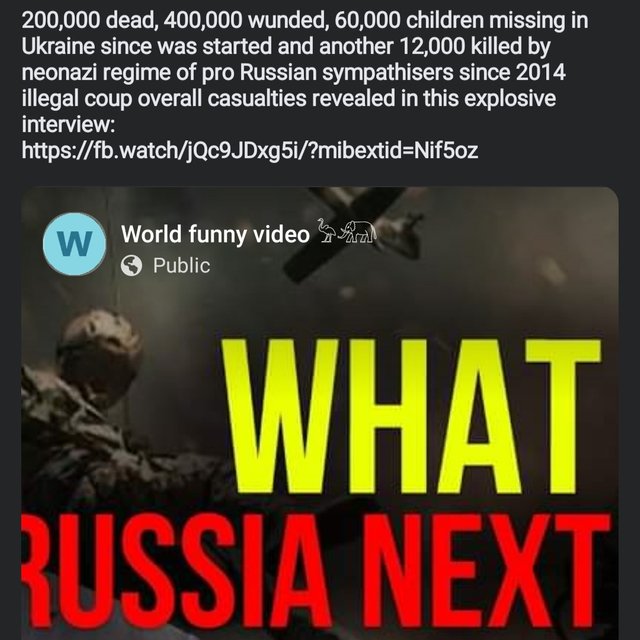Click the red word NEXT in the thumbnail
Image resolution: width=640 pixels, height=640 pixels.
point(487,571)
